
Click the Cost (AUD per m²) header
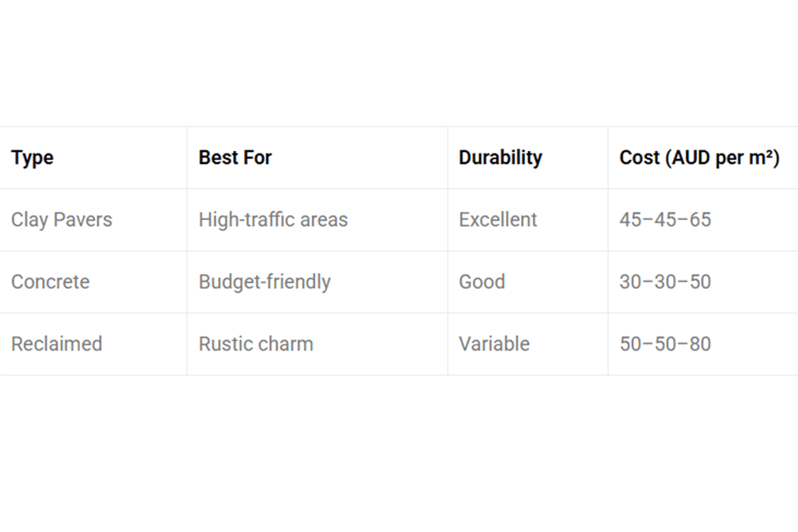coord(699,158)
